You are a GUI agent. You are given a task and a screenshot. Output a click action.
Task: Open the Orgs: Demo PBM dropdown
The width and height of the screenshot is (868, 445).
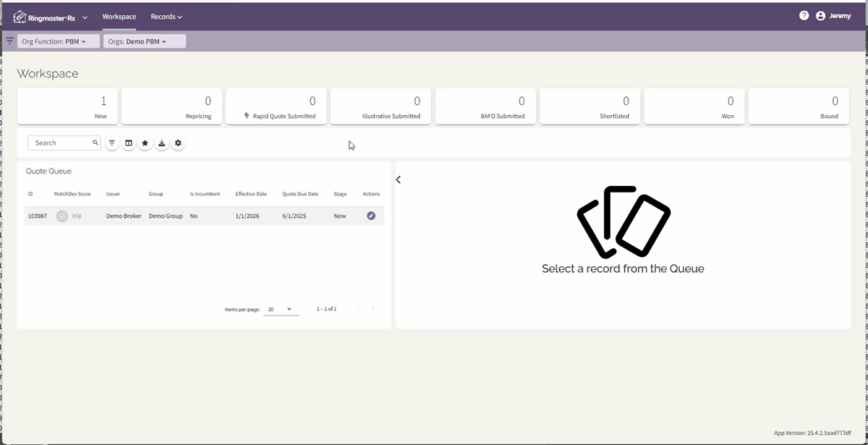144,41
